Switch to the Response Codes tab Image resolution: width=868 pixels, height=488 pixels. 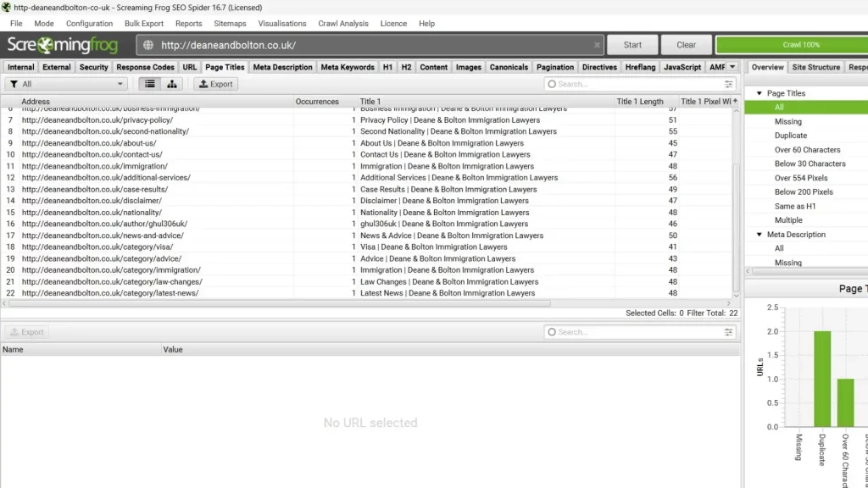[145, 67]
